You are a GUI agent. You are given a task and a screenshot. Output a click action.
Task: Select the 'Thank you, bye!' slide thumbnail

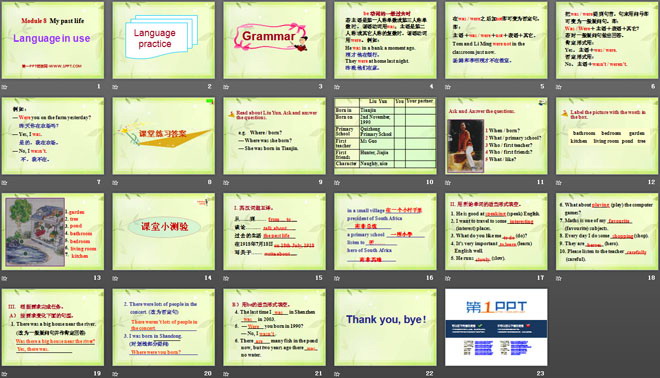click(385, 327)
